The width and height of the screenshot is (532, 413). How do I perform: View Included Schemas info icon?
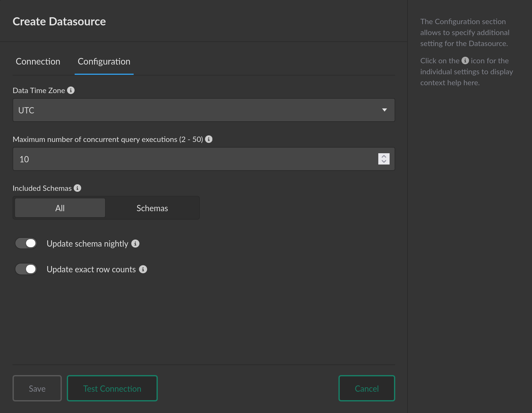coord(77,188)
